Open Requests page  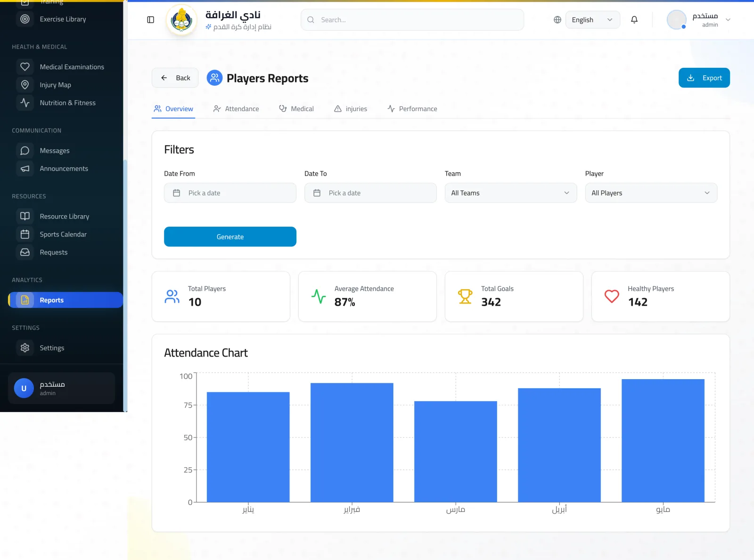coord(54,252)
